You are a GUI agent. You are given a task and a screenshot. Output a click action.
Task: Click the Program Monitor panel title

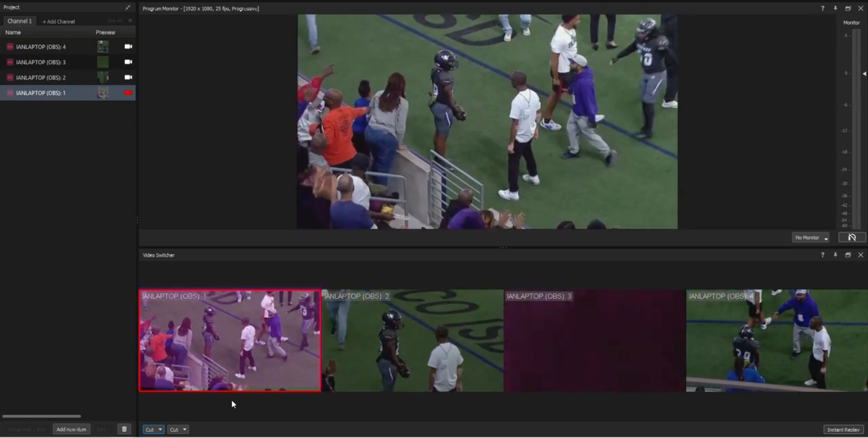(x=201, y=9)
